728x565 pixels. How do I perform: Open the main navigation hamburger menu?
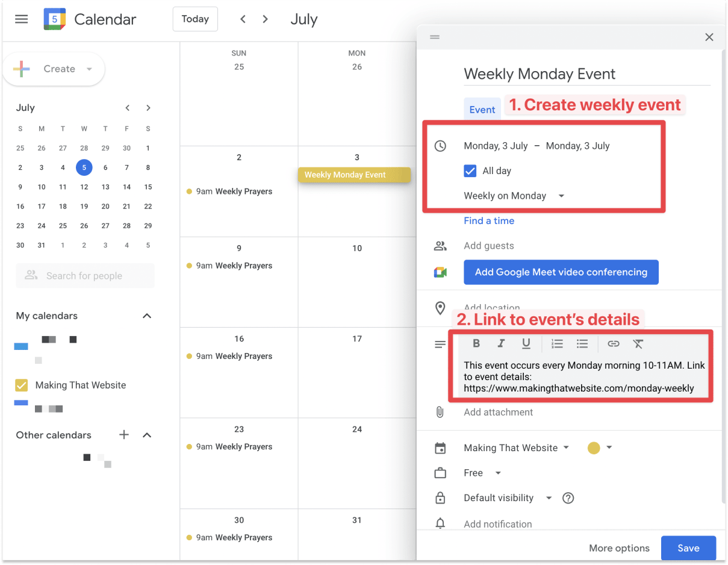21,19
